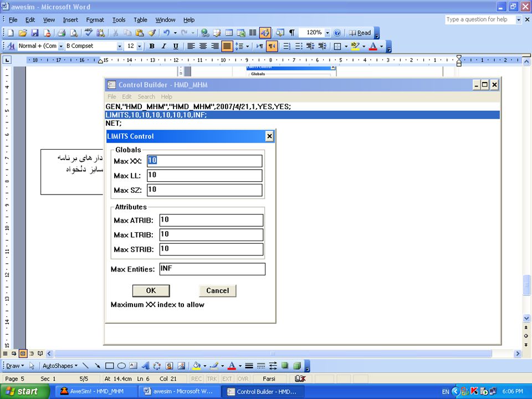Switch to Reading layout with Read button
This screenshot has width=532, height=399.
coord(360,33)
